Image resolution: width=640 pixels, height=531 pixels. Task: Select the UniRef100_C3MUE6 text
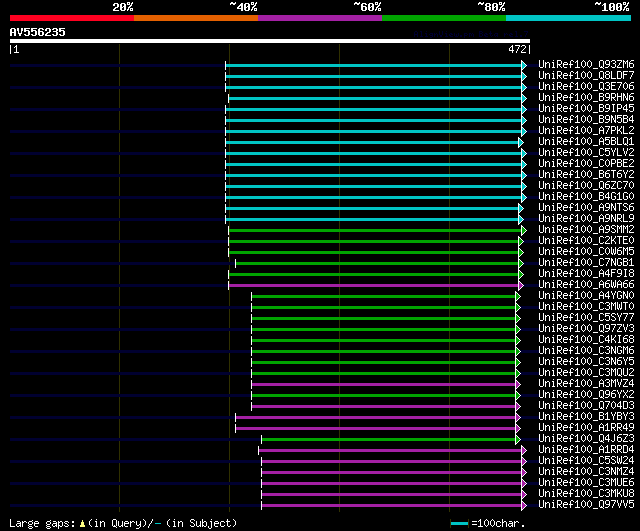pos(586,483)
